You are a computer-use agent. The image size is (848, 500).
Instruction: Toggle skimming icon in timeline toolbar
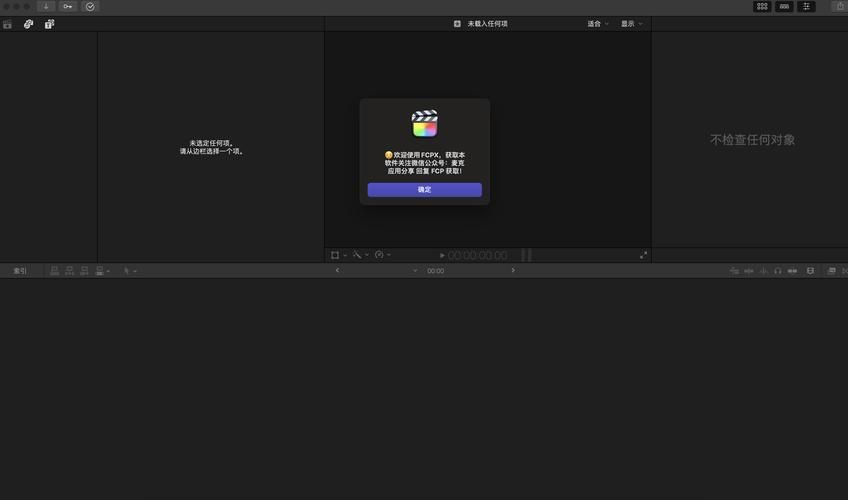click(x=748, y=271)
